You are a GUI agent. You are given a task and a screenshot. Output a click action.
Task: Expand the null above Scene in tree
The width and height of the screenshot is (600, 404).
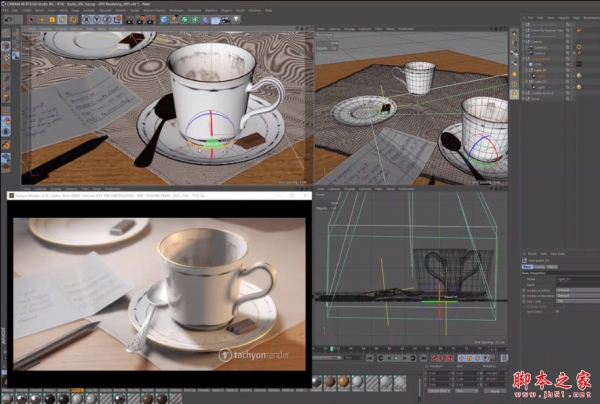(524, 93)
